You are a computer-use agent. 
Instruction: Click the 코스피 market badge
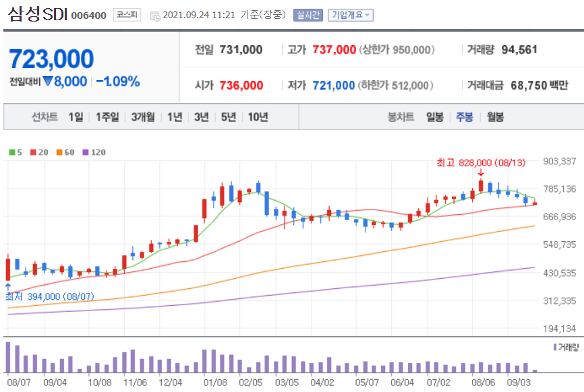click(127, 15)
